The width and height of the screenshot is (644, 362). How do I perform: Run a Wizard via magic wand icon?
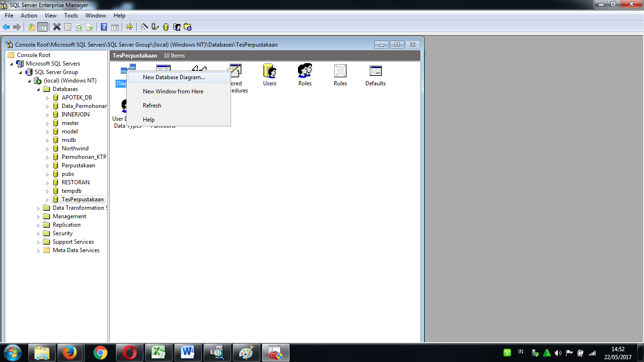click(x=144, y=27)
